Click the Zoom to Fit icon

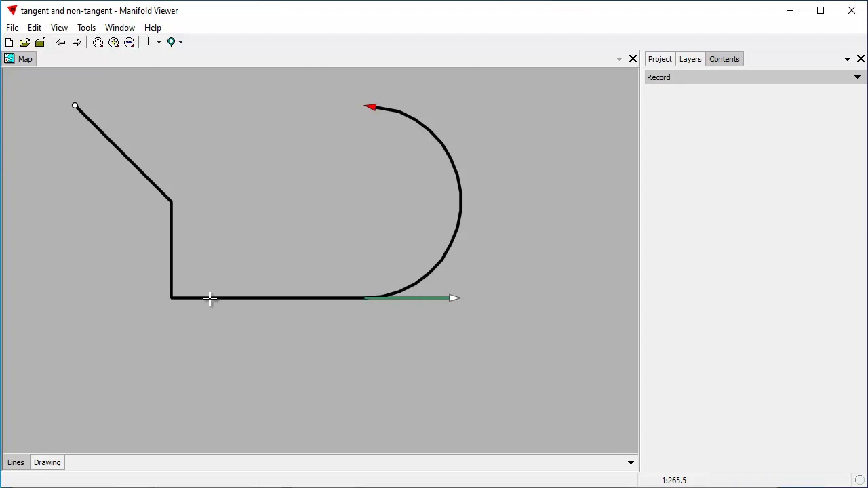click(98, 42)
